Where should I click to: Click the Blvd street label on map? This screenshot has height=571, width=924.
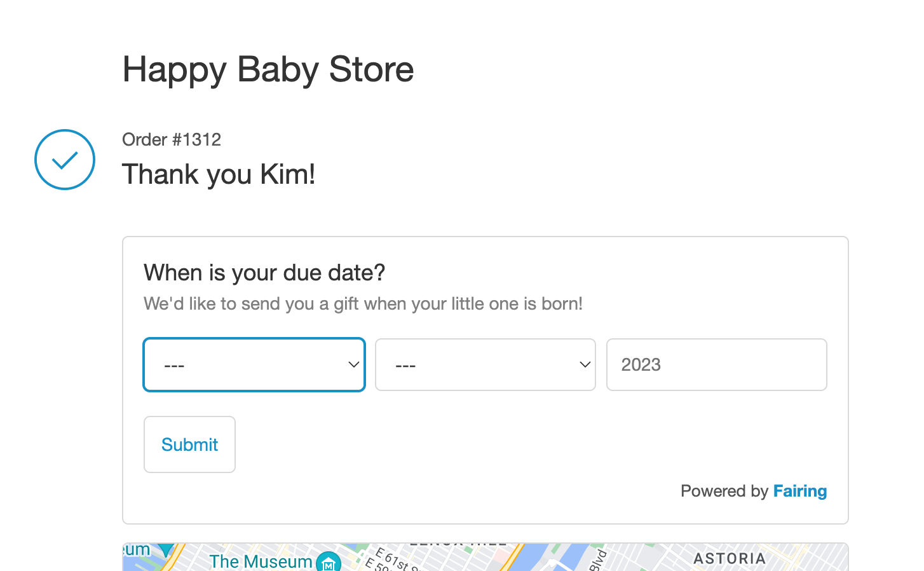[x=598, y=560]
